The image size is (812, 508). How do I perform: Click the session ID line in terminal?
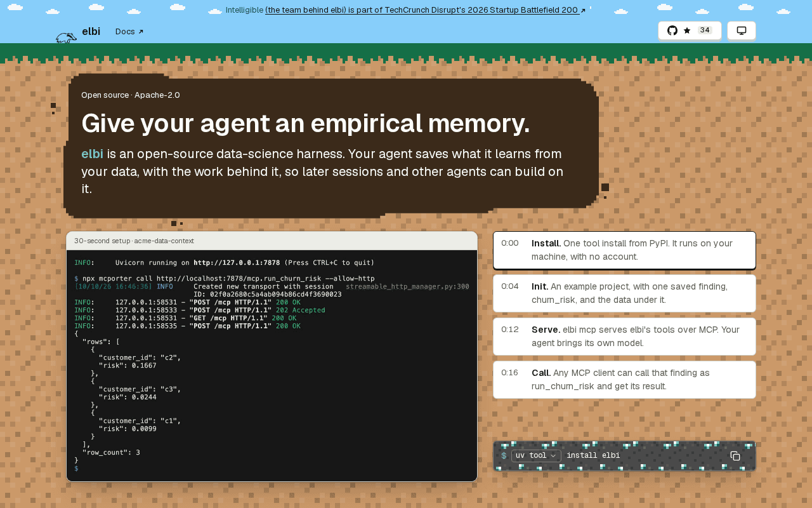pyautogui.click(x=267, y=295)
